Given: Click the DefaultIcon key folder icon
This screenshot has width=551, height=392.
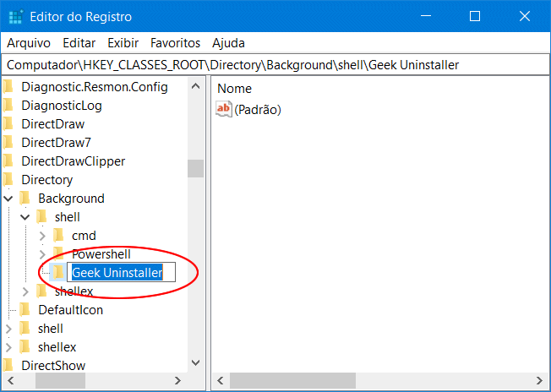Looking at the screenshot, I should coord(25,310).
